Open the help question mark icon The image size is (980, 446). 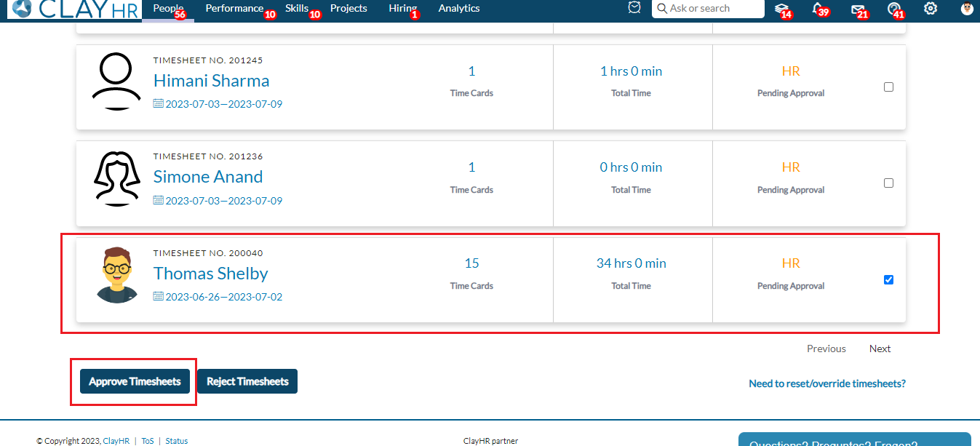tap(894, 9)
